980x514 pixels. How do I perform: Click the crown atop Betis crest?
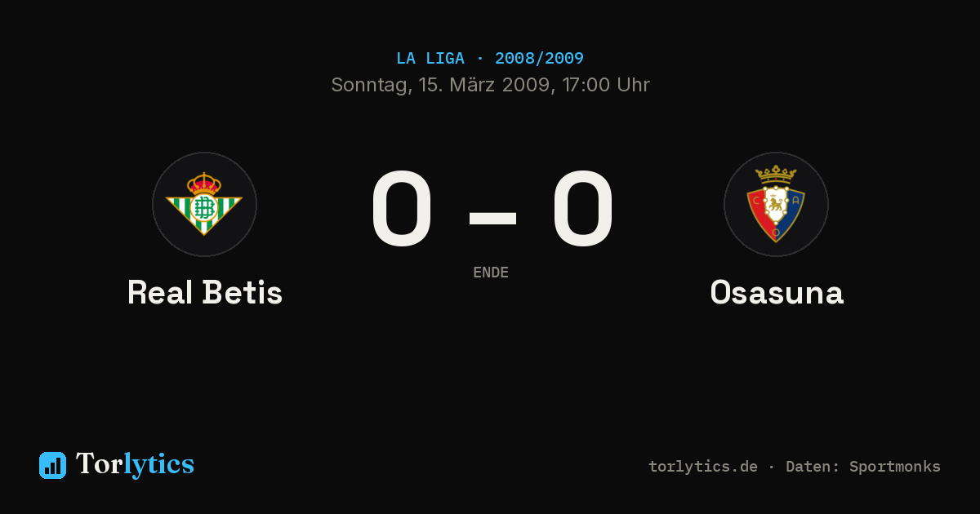204,182
